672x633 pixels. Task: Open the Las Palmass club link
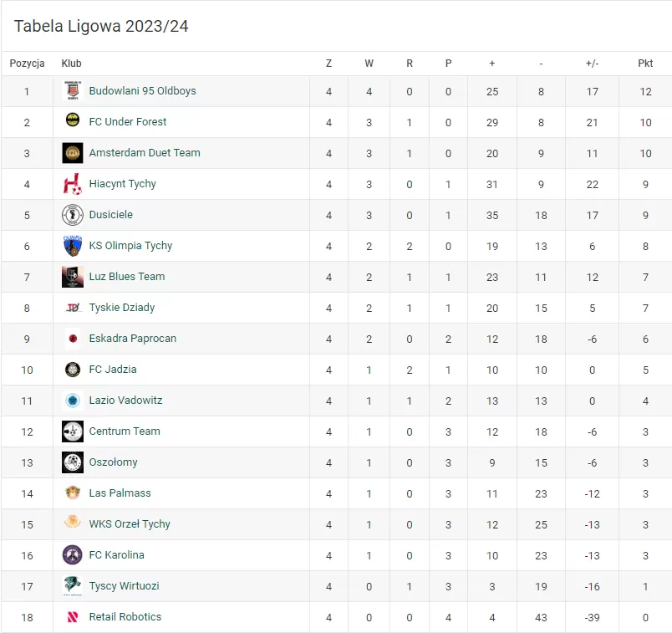click(x=120, y=493)
